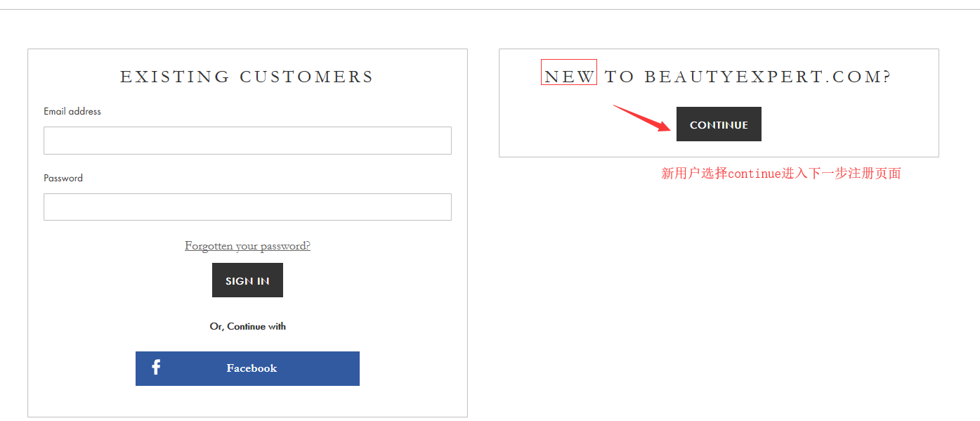Click the red Chinese annotation text
The width and height of the screenshot is (980, 421).
point(780,173)
